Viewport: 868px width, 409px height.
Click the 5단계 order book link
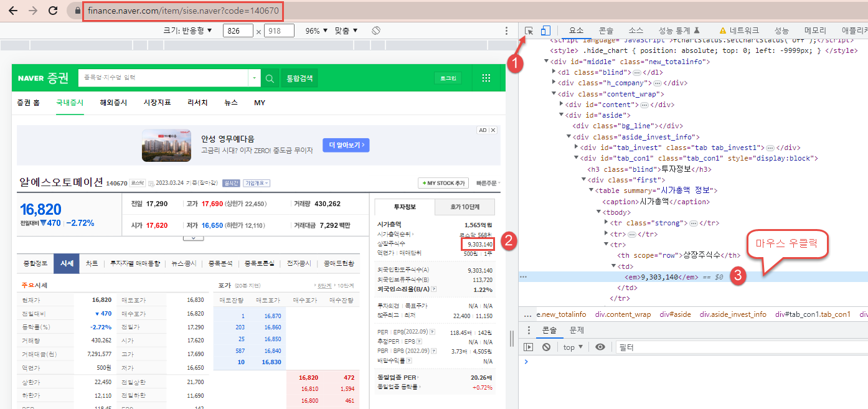tap(324, 285)
